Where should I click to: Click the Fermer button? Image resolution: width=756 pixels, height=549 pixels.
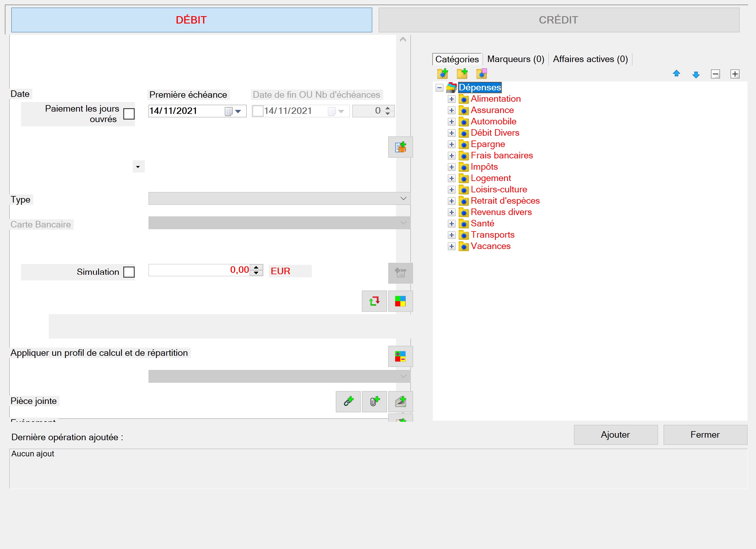(x=705, y=435)
